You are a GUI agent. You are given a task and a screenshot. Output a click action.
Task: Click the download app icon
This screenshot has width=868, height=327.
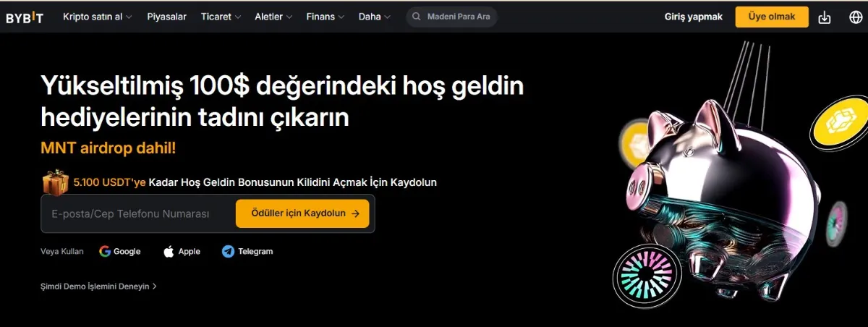point(825,17)
